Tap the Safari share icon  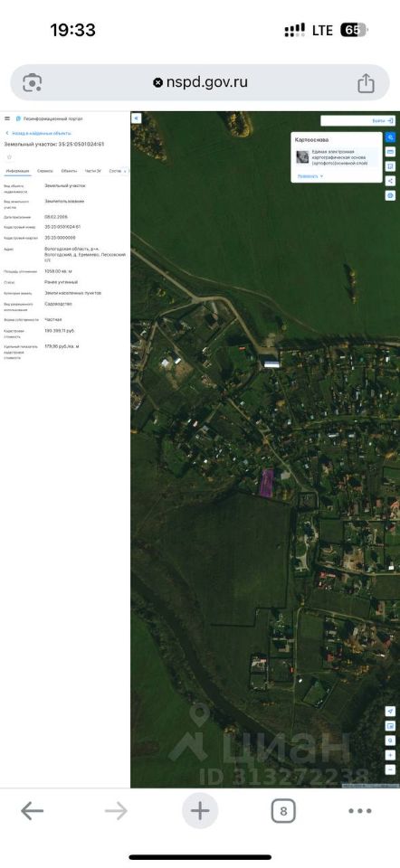pos(366,83)
